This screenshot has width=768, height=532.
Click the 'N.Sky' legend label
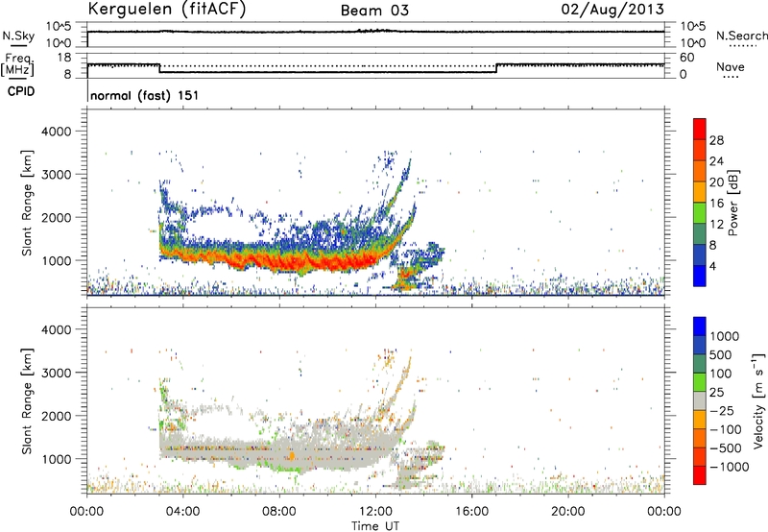pos(18,36)
